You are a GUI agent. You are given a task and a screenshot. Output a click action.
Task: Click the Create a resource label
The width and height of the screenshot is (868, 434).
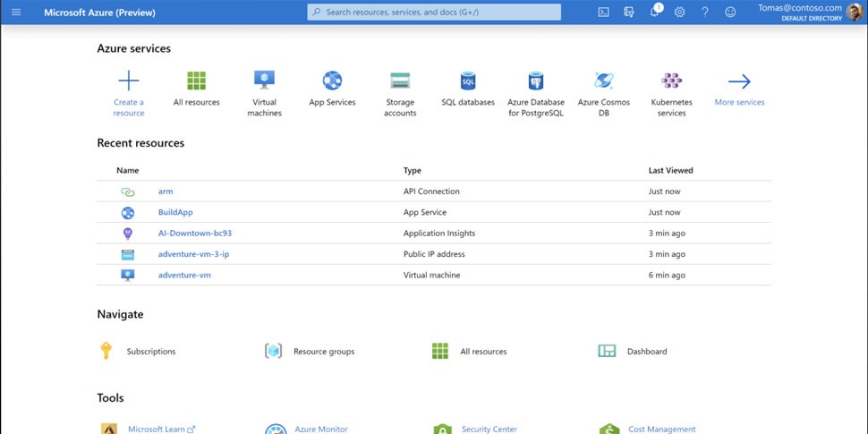[x=129, y=108]
